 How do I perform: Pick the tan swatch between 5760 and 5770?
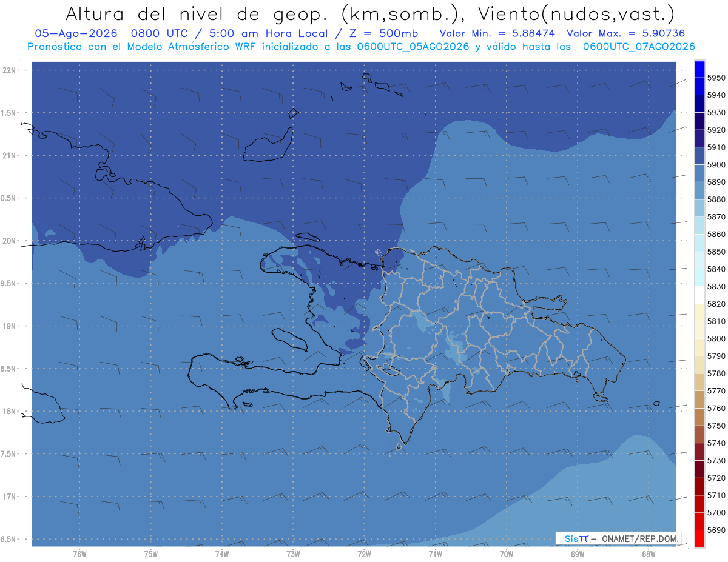(699, 400)
